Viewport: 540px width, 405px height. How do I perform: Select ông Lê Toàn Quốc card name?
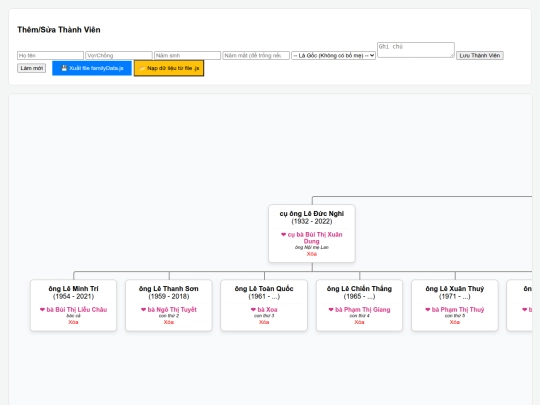click(264, 289)
